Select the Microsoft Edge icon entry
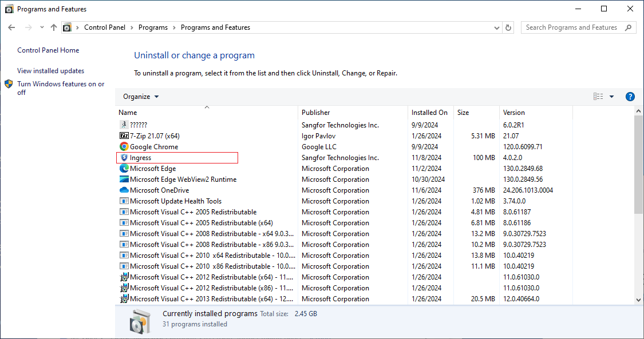This screenshot has width=644, height=339. click(124, 169)
